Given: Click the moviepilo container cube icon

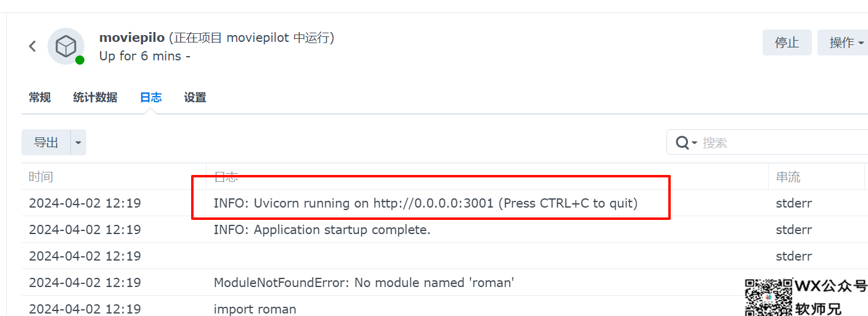Looking at the screenshot, I should click(x=66, y=46).
